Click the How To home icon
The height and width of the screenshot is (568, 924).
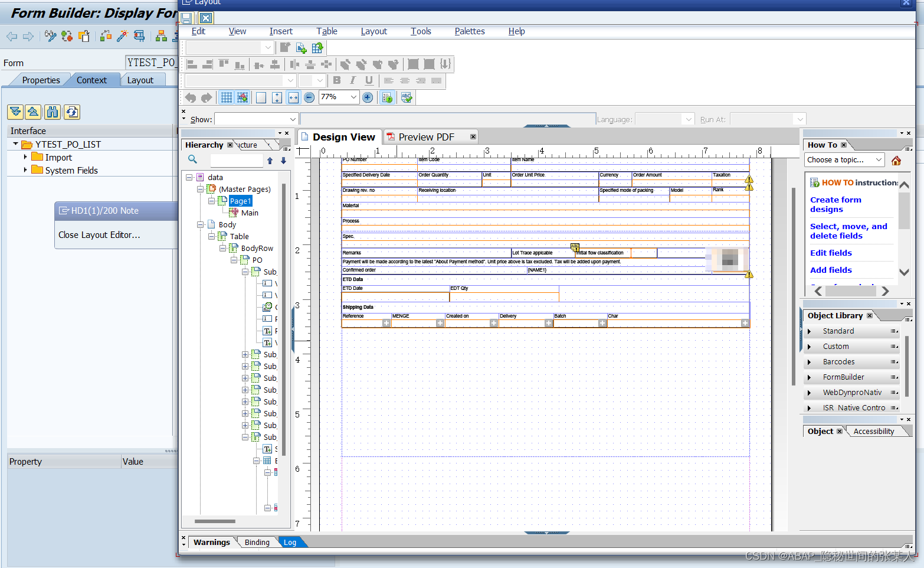click(x=896, y=160)
